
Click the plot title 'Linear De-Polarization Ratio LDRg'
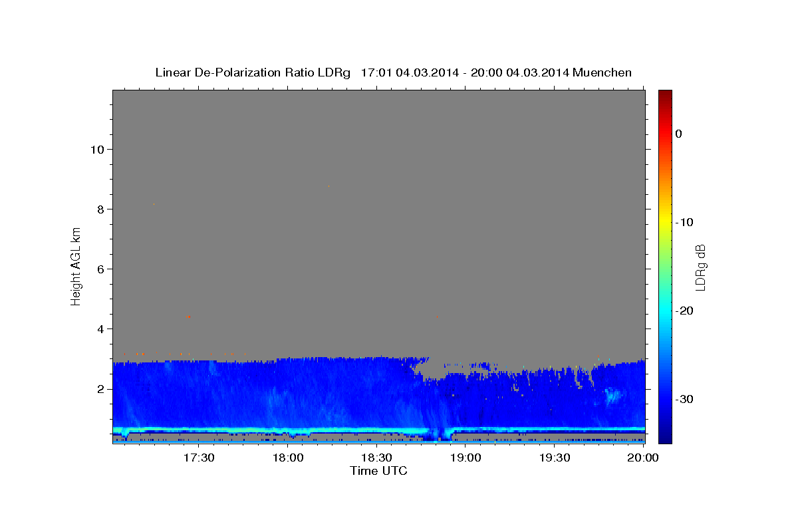(x=253, y=72)
